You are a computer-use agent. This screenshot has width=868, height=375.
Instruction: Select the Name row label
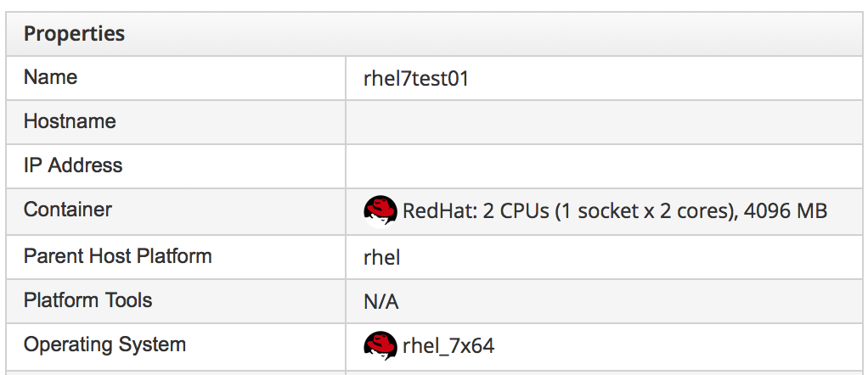click(x=51, y=78)
